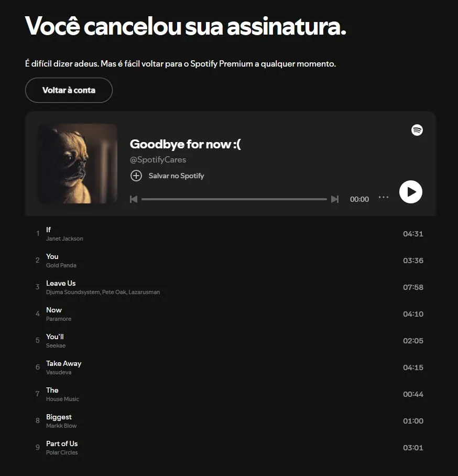Add playlist with the plus circle icon
This screenshot has width=458, height=476.
click(x=136, y=176)
